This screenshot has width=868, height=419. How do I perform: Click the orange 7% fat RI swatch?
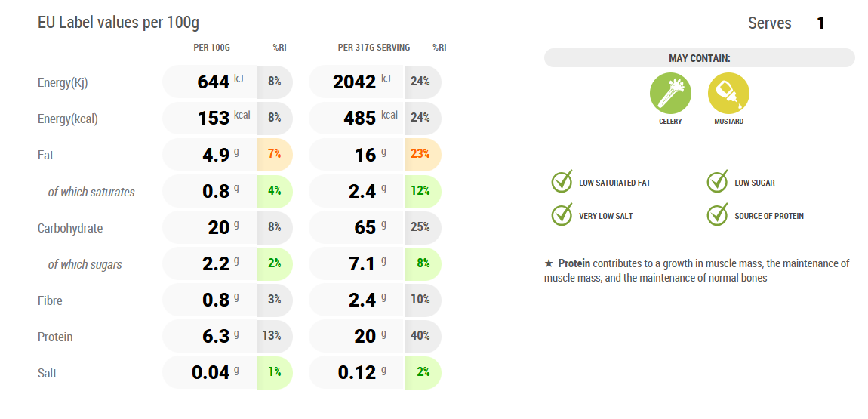point(274,154)
